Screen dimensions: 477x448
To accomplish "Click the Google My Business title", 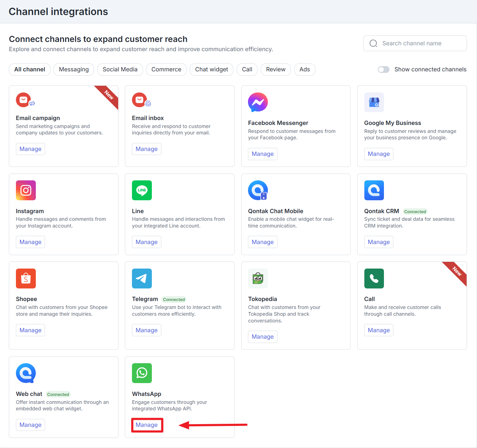I will (392, 123).
